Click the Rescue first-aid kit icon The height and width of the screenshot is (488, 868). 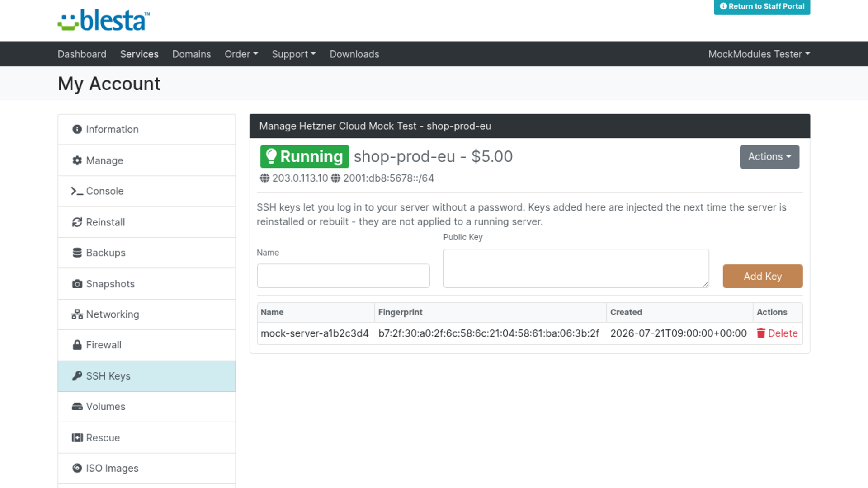pyautogui.click(x=77, y=437)
